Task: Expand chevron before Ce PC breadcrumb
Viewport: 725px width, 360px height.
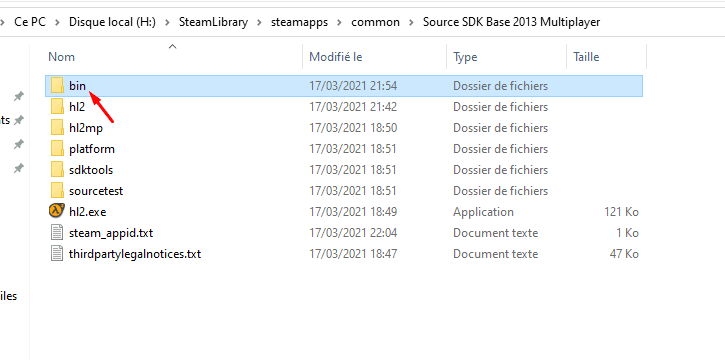Action: (3, 22)
